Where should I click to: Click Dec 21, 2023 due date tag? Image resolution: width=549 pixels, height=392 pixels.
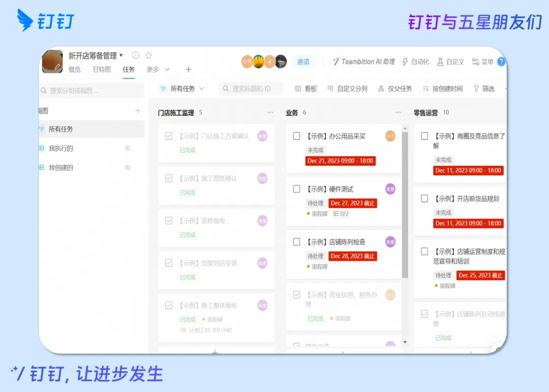tap(340, 161)
